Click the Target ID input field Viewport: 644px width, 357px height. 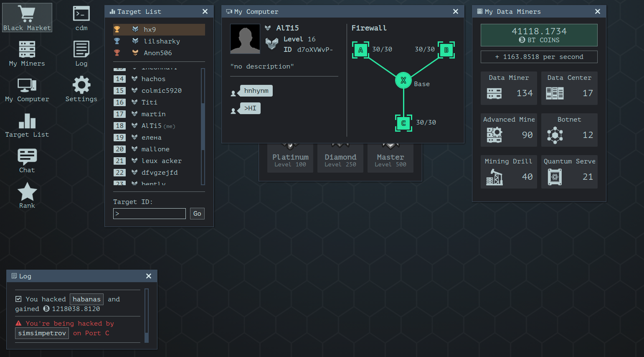(x=150, y=214)
